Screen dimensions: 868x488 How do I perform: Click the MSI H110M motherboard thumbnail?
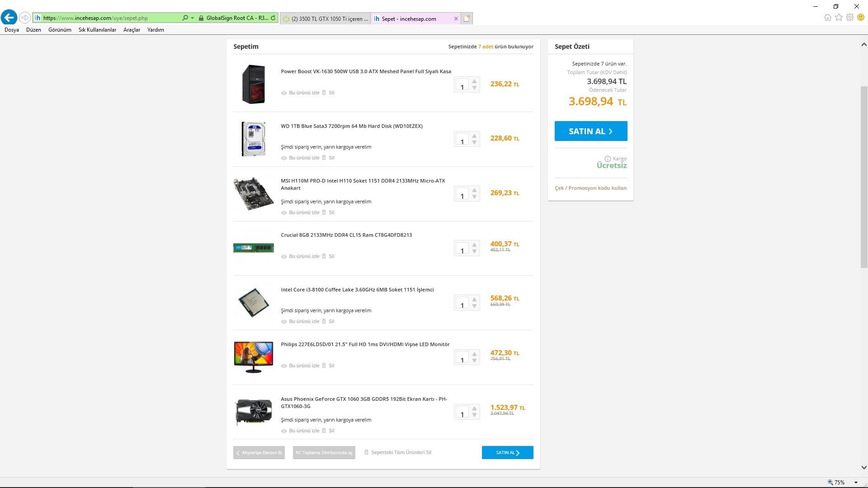253,194
